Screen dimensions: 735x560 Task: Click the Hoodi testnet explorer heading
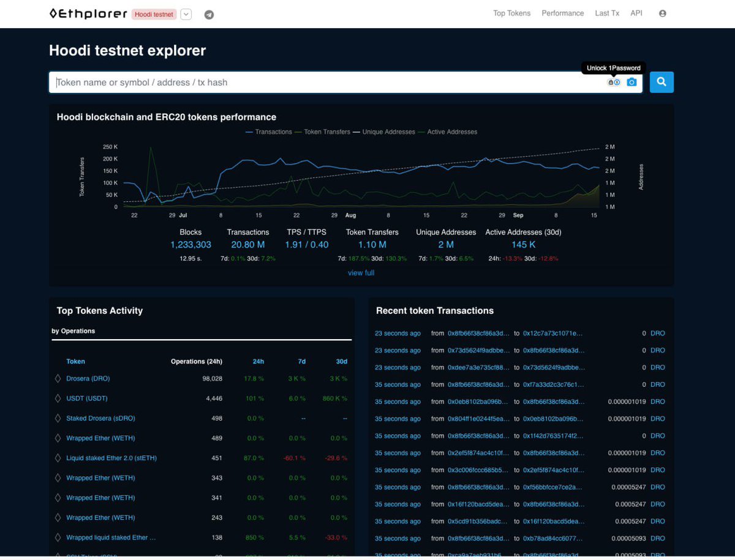(x=127, y=51)
